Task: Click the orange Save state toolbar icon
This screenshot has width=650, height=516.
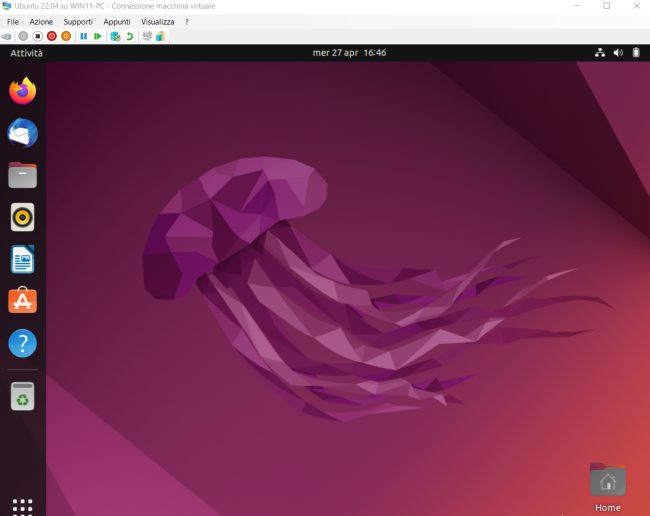Action: (66, 36)
